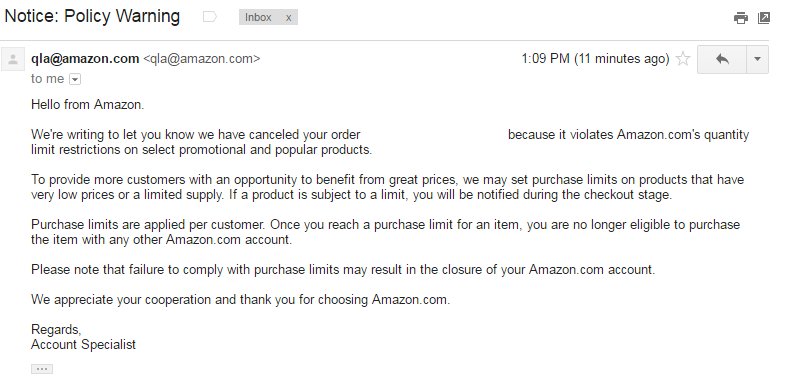Reply using the arrow button
The height and width of the screenshot is (379, 785).
tap(722, 60)
